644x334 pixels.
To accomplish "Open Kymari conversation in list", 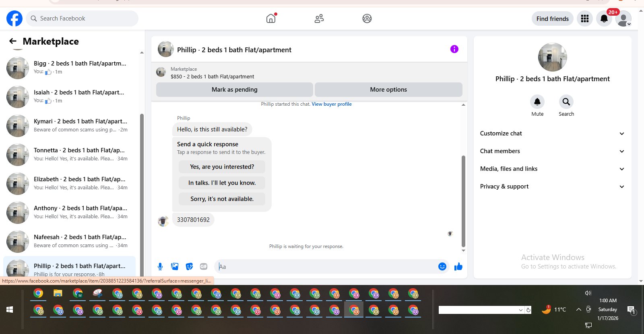I will coord(69,125).
